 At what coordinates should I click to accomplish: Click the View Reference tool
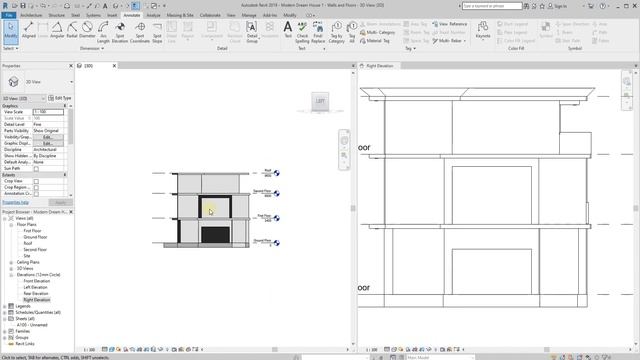pos(449,24)
